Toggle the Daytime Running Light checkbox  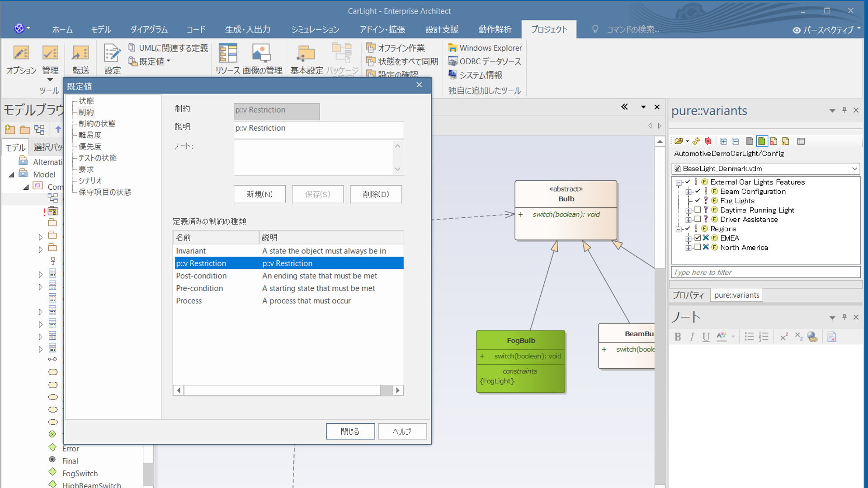[x=698, y=210]
